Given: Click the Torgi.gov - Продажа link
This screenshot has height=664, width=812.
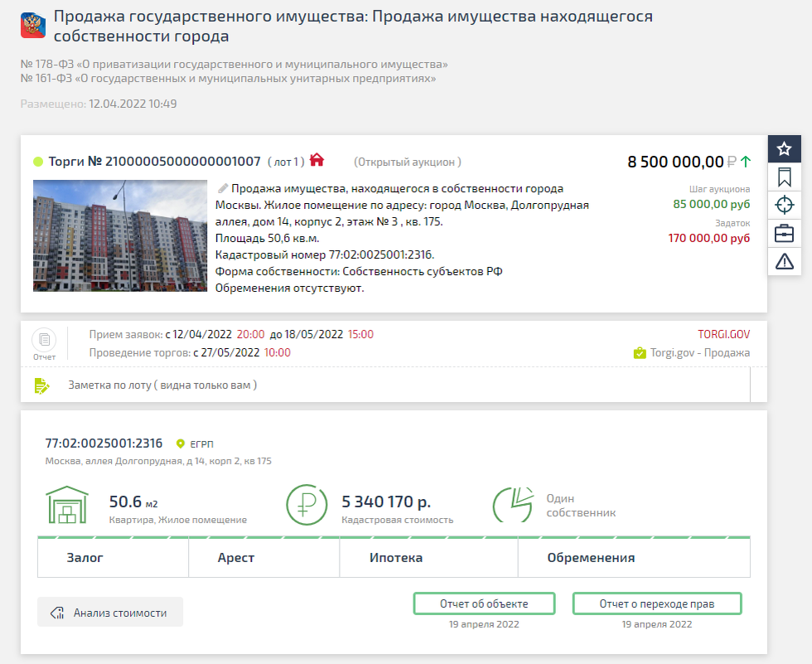Looking at the screenshot, I should (x=699, y=352).
